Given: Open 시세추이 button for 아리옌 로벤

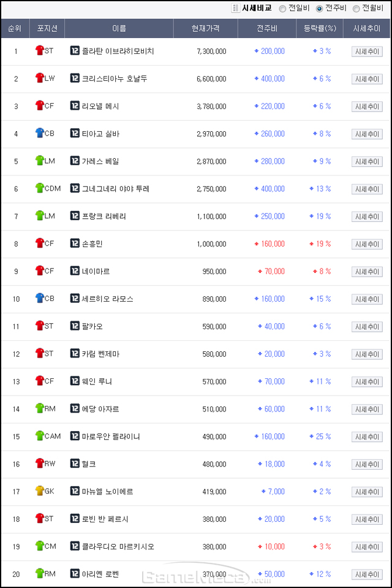Looking at the screenshot, I should coord(367,575).
